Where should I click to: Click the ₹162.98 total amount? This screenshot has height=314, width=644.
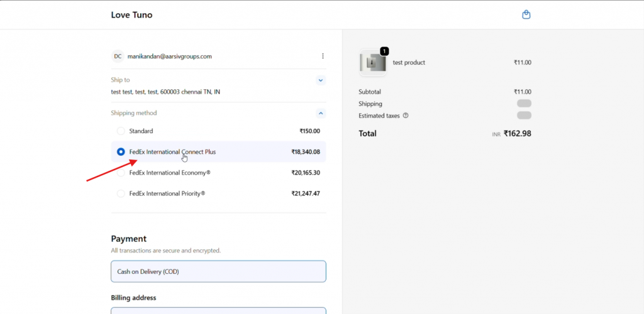tap(517, 133)
